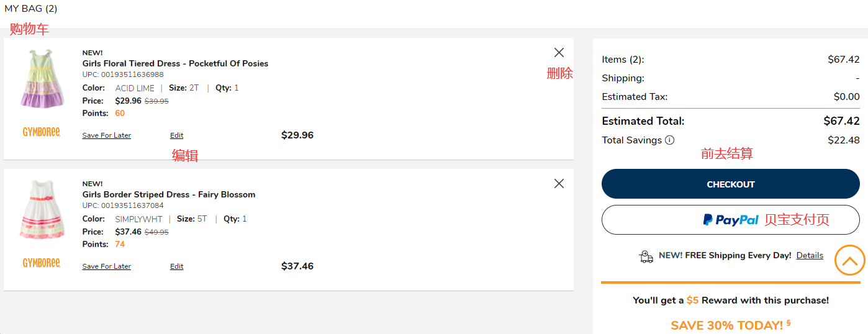This screenshot has width=868, height=334.
Task: Click the SAVE 30% TODAY promo text
Action: (x=726, y=325)
